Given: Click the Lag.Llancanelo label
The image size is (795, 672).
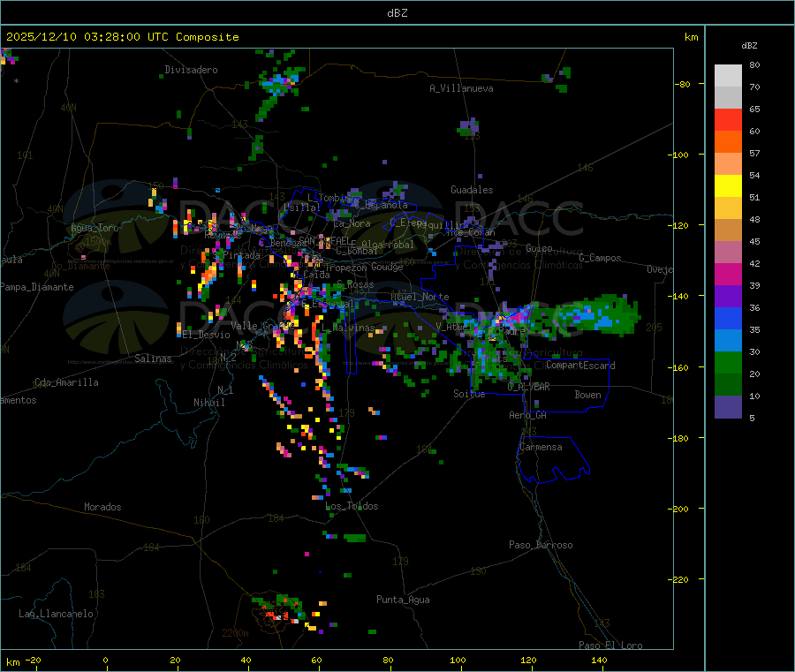Looking at the screenshot, I should point(56,614).
